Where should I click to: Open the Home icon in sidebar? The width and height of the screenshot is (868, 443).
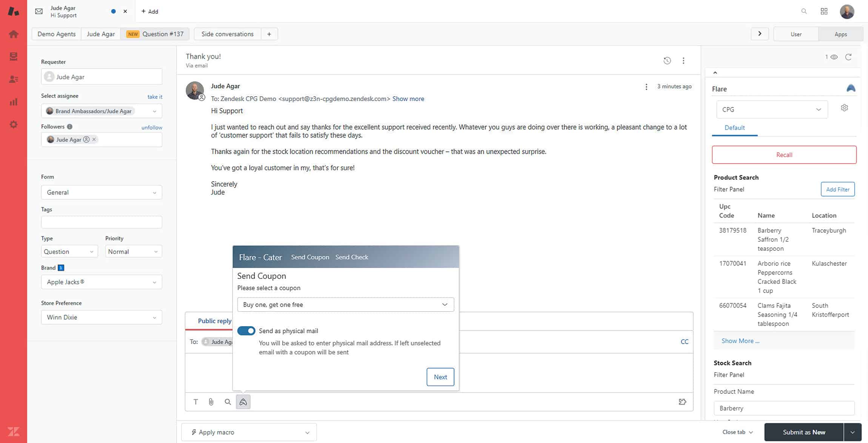coord(14,34)
